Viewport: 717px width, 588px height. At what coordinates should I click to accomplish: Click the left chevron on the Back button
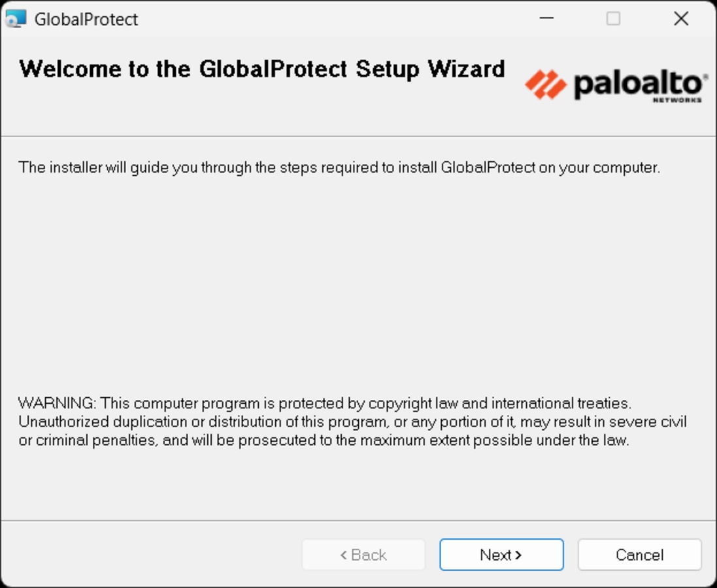pos(343,555)
